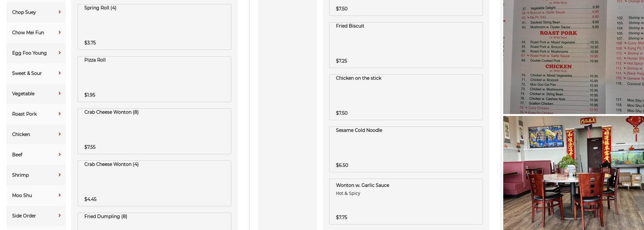Click chevron next to Sweet & Sour
Image resolution: width=644 pixels, height=230 pixels.
coord(59,73)
